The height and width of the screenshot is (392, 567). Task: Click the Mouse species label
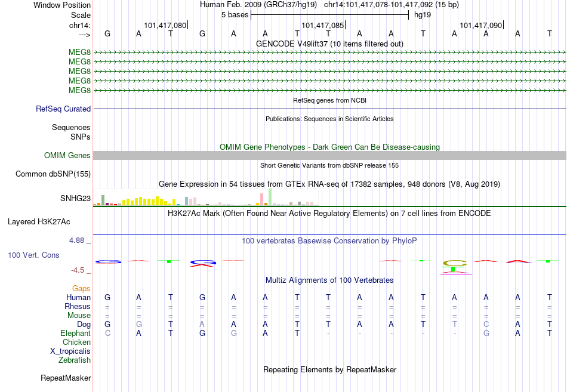pyautogui.click(x=79, y=316)
